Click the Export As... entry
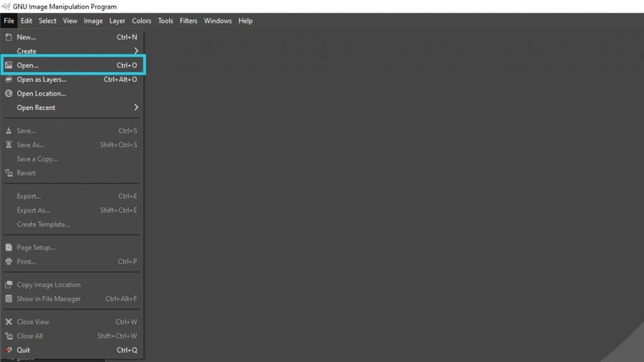The height and width of the screenshot is (362, 644). tap(72, 210)
